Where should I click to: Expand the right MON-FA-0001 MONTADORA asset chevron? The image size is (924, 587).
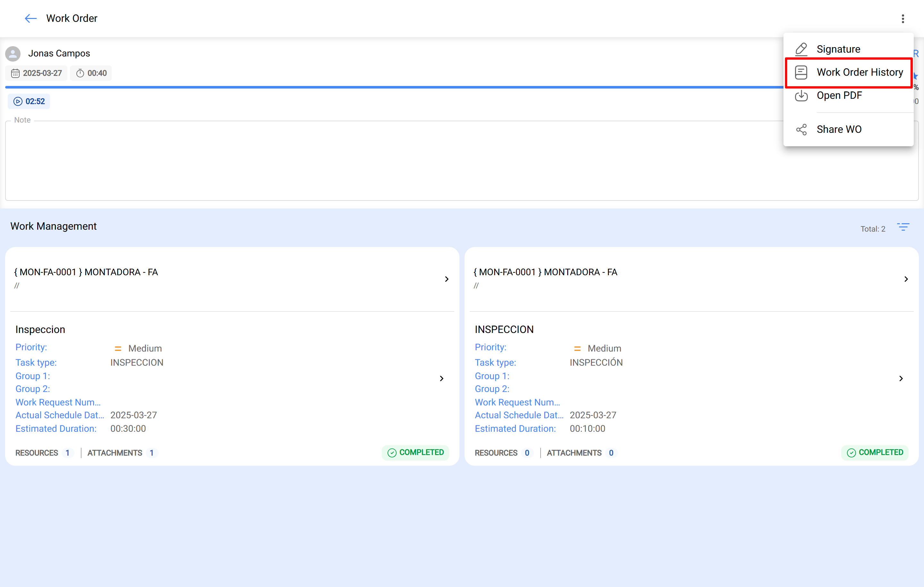(906, 279)
